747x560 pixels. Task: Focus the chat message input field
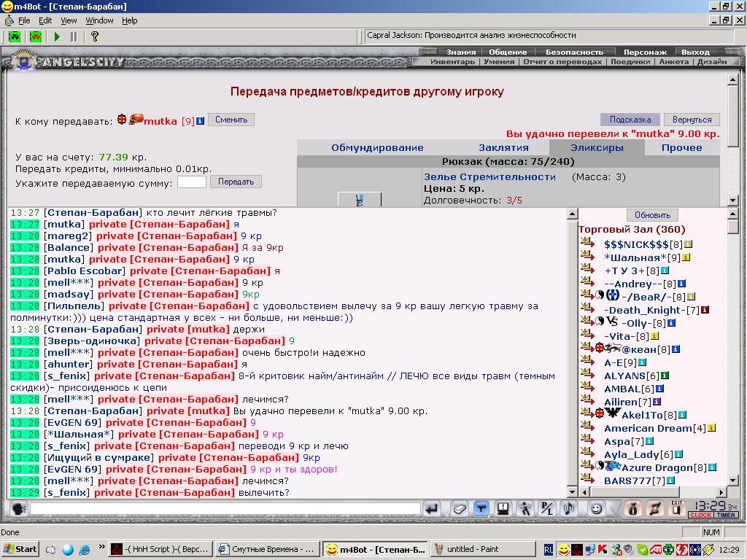(x=225, y=509)
